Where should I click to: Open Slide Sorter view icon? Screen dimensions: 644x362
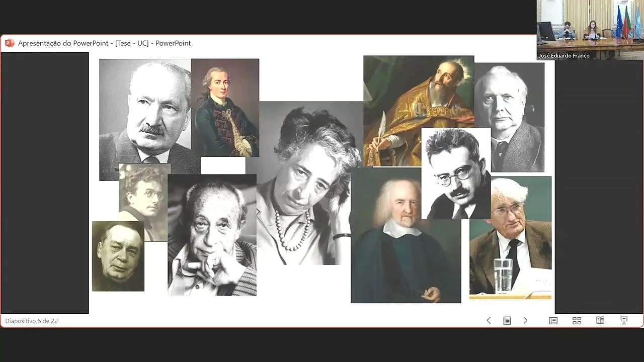click(577, 320)
